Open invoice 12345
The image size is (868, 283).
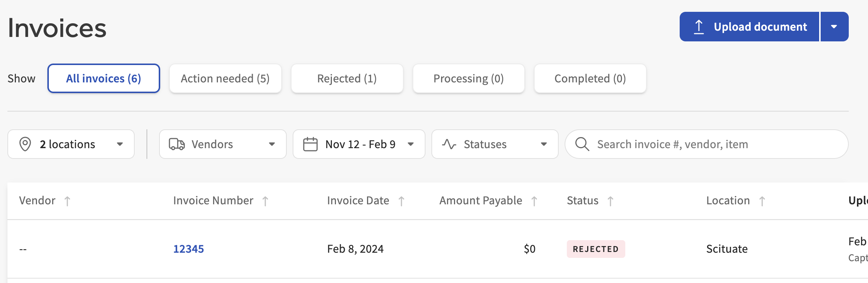(x=188, y=249)
